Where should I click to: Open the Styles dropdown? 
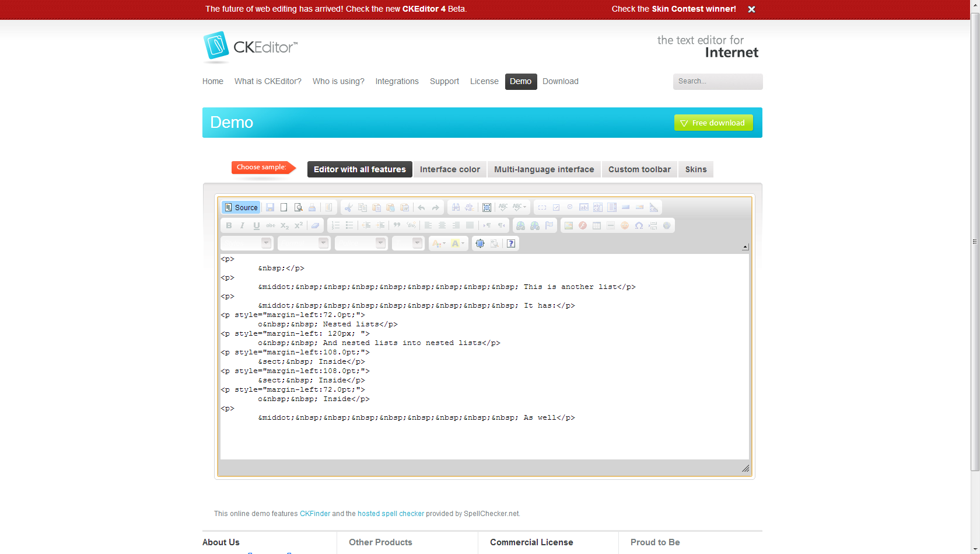pyautogui.click(x=247, y=243)
